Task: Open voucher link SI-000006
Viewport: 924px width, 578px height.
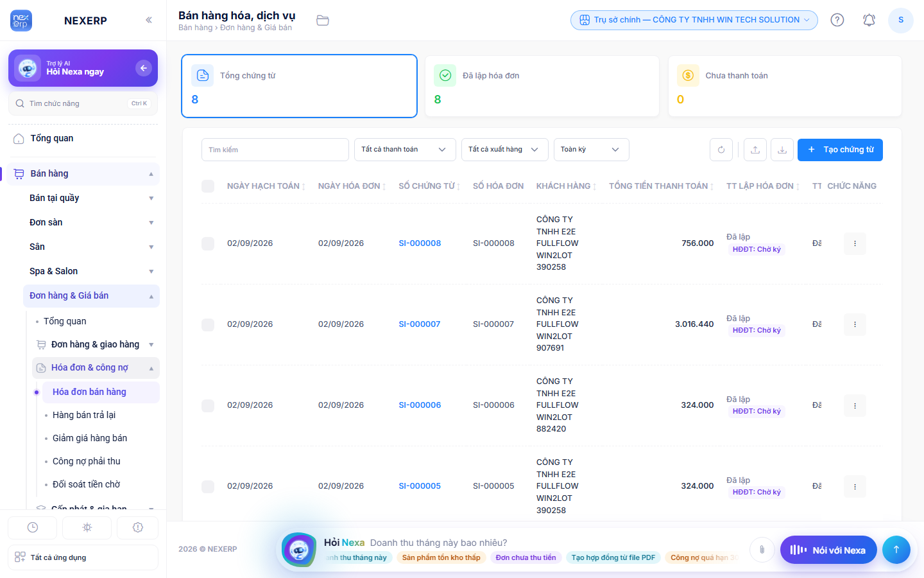Action: pyautogui.click(x=420, y=405)
